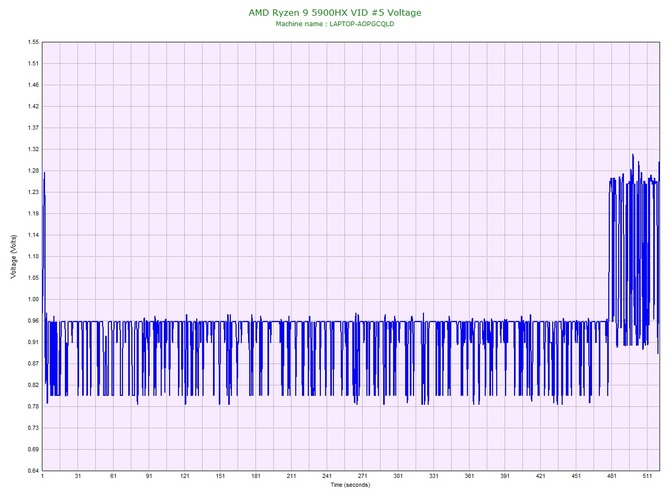Click the 1.05 voltage axis value
The height and width of the screenshot is (502, 670).
pyautogui.click(x=33, y=278)
